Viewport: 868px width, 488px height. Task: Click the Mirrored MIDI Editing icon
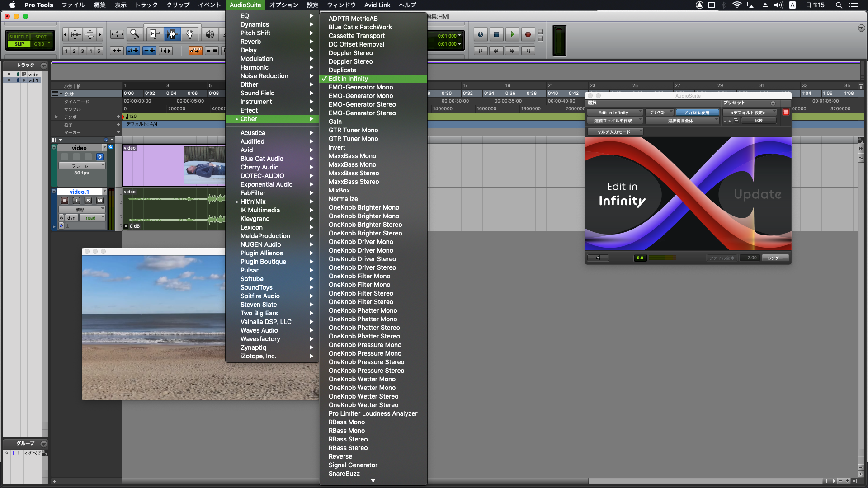click(x=212, y=51)
